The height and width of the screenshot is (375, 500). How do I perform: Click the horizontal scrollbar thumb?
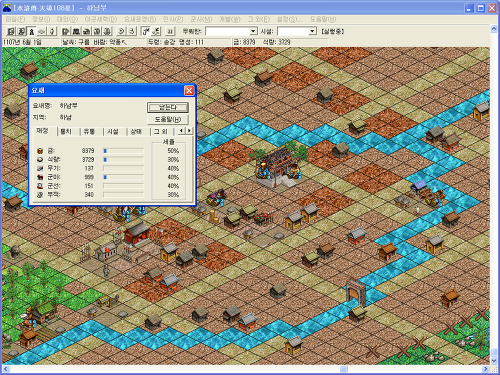(x=344, y=369)
